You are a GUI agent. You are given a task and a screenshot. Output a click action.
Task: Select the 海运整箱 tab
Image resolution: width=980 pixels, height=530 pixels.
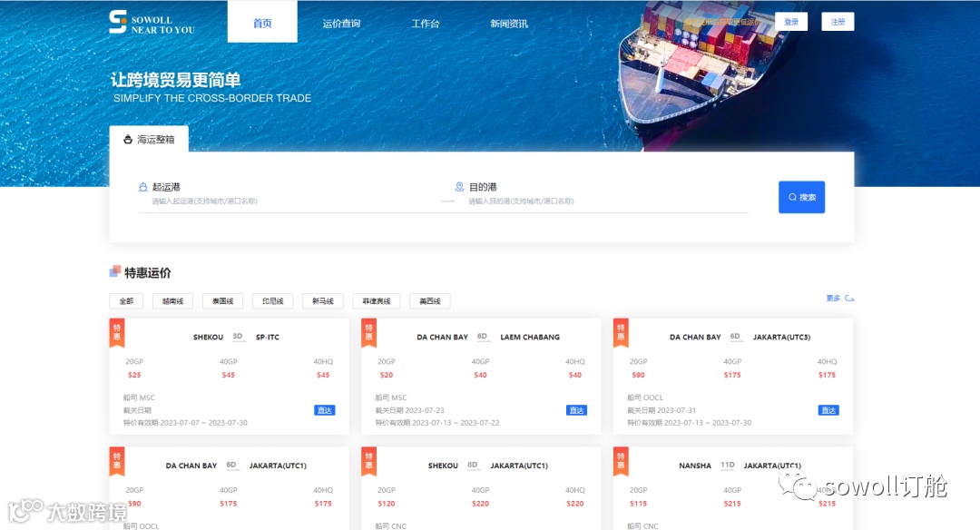click(149, 139)
